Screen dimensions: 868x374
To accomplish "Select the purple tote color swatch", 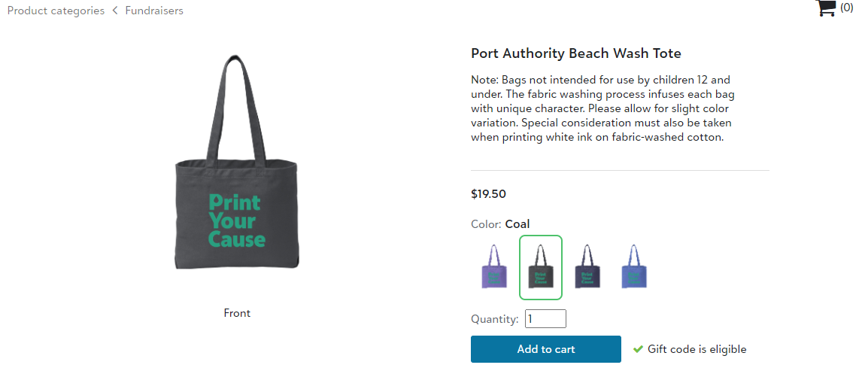I will point(494,266).
